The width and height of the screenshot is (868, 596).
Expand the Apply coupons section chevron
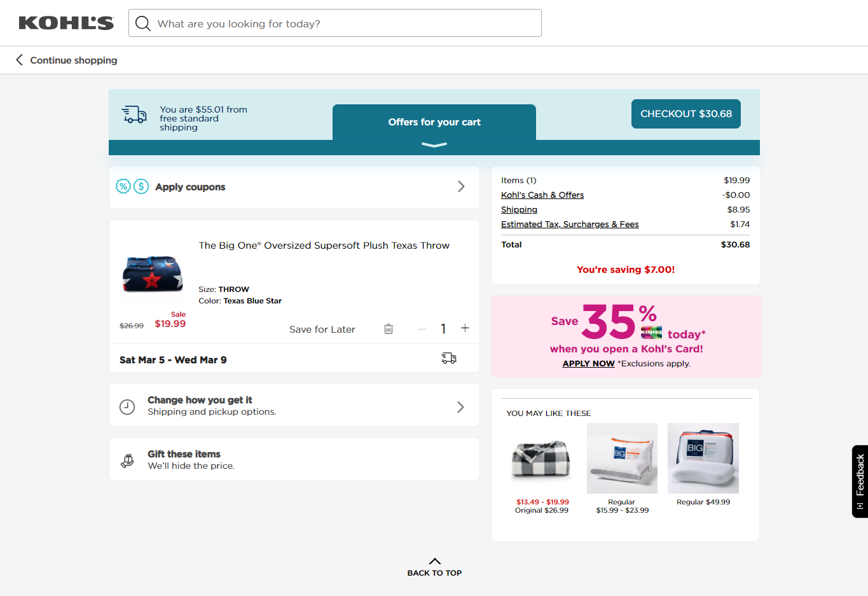tap(460, 186)
